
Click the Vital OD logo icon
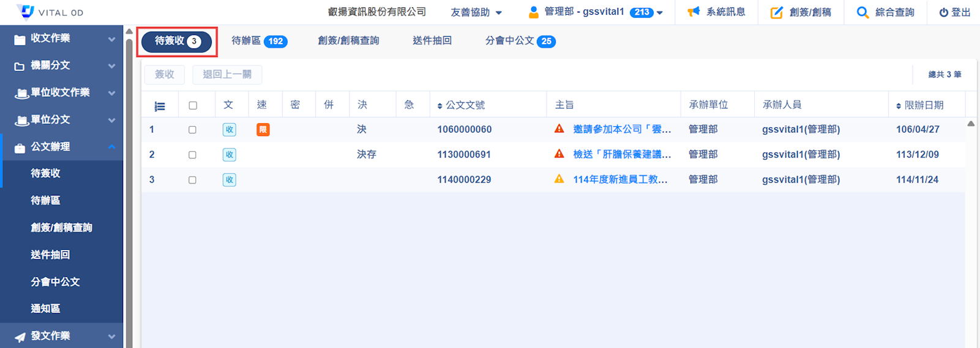[26, 12]
